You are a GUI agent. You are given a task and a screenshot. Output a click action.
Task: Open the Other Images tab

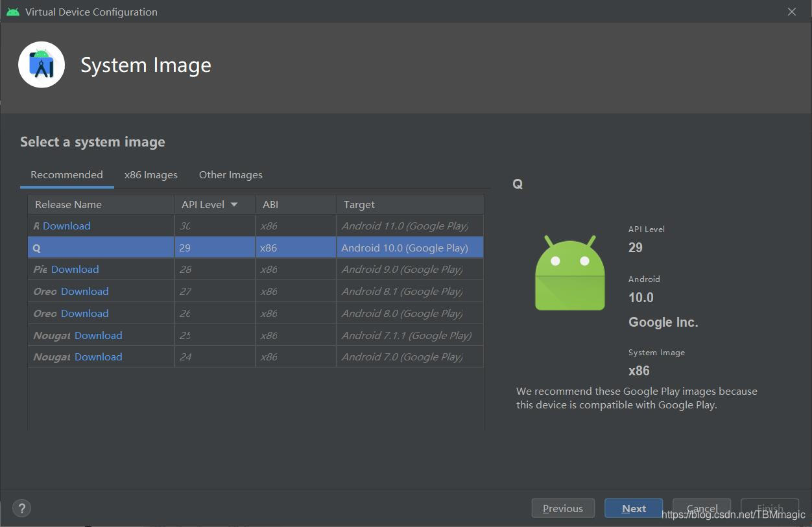231,174
